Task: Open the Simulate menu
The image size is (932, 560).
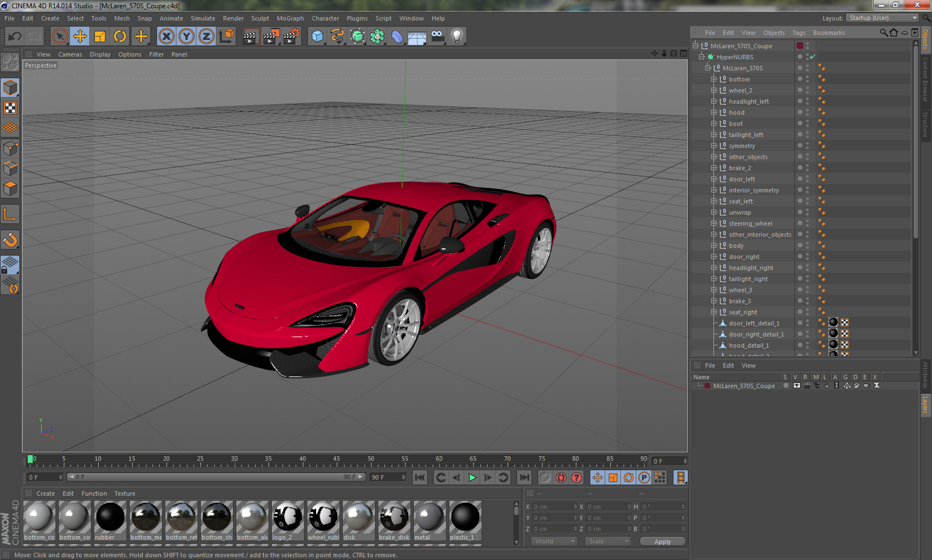Action: (203, 18)
